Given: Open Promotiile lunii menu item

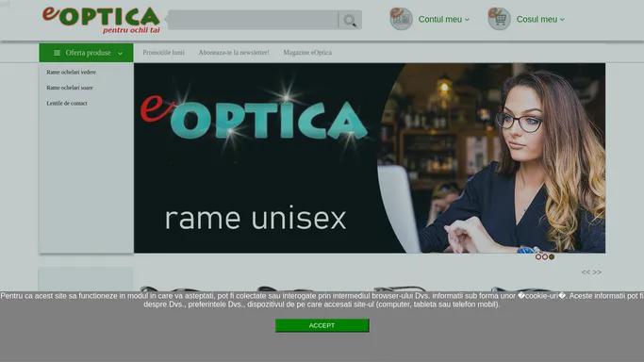Looking at the screenshot, I should point(163,53).
